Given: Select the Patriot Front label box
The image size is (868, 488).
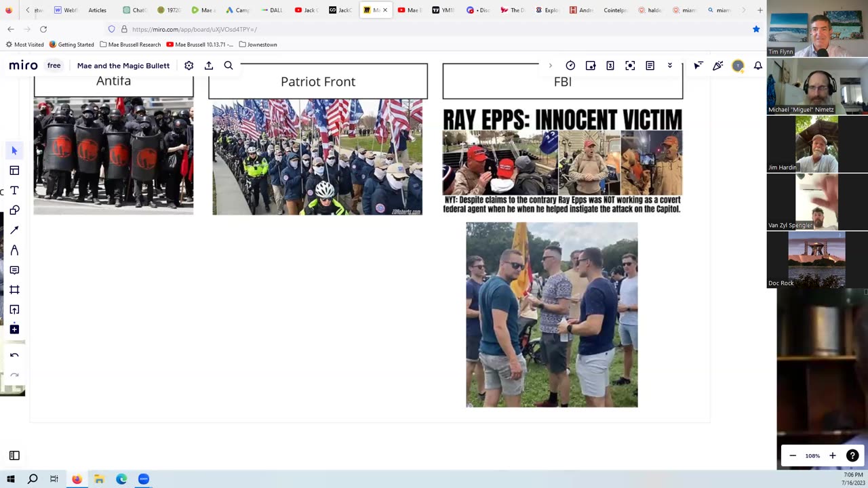Looking at the screenshot, I should 318,81.
